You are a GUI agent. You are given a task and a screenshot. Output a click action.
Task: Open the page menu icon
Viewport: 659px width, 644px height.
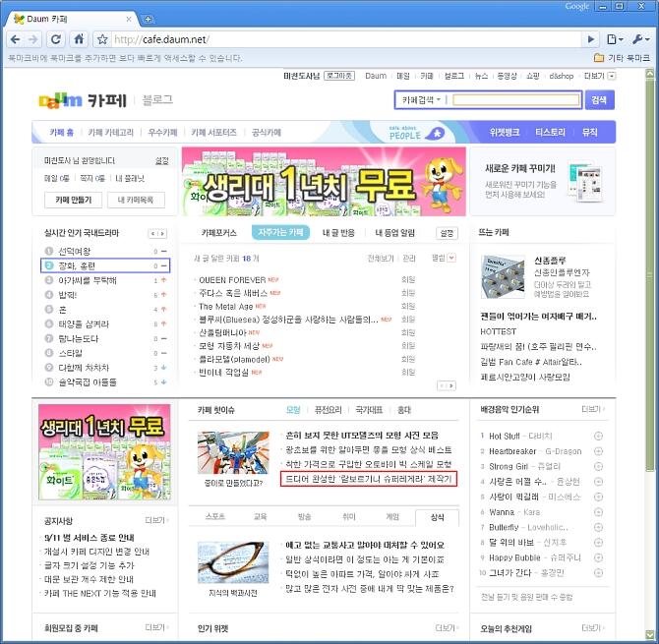pos(615,39)
